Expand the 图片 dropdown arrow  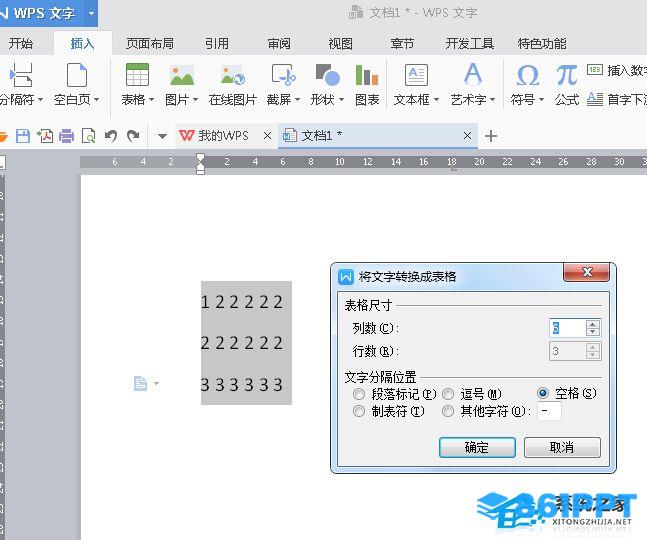click(x=196, y=99)
